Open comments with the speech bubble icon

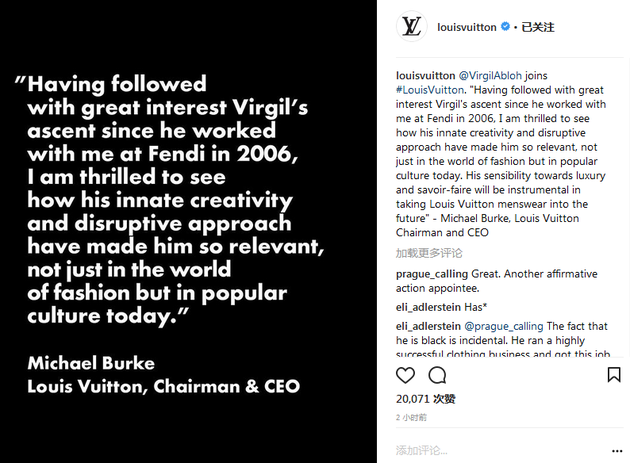coord(437,375)
